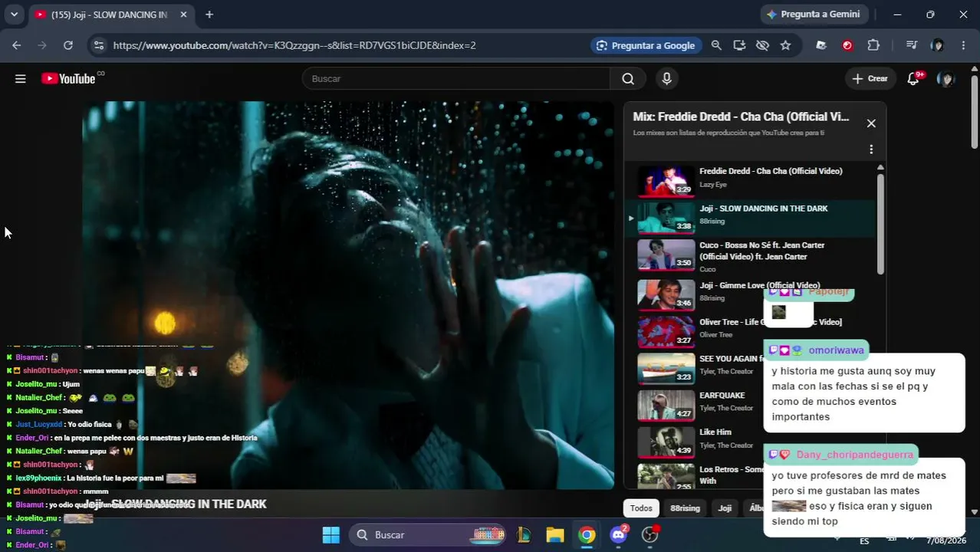Close the Mix playlist panel
This screenshot has height=552, width=980.
[871, 123]
